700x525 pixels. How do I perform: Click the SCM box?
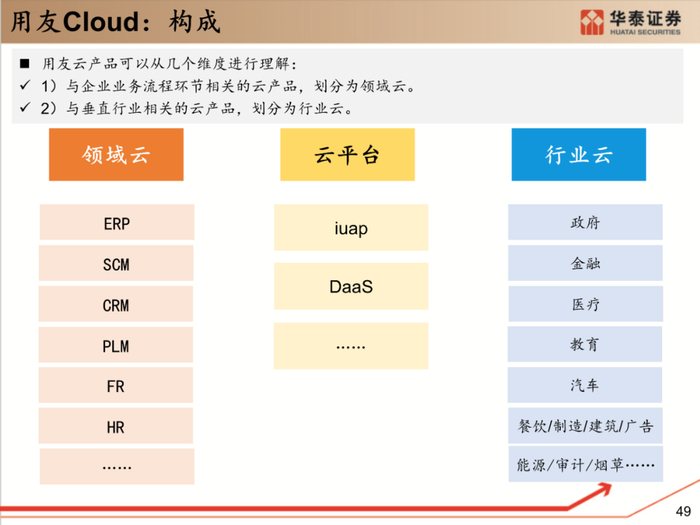tap(116, 263)
